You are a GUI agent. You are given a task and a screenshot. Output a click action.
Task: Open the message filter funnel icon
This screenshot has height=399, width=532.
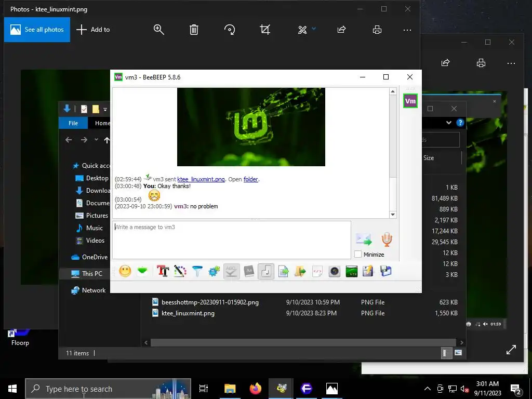click(197, 271)
